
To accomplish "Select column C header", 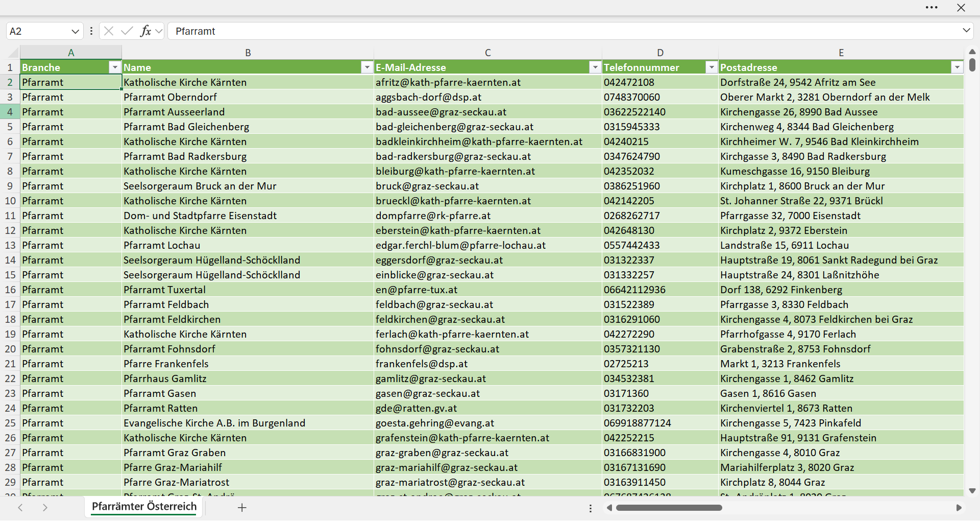I will 488,53.
